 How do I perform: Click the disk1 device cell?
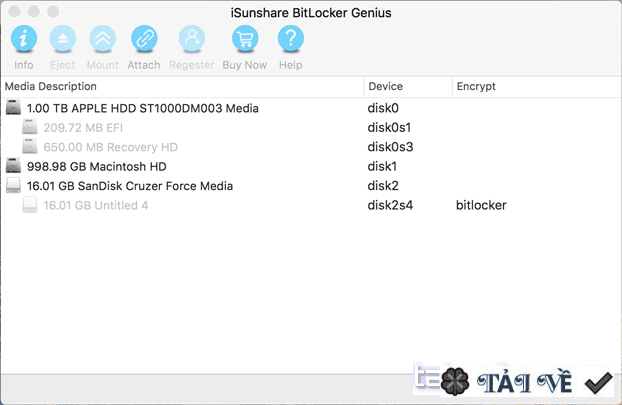click(382, 167)
